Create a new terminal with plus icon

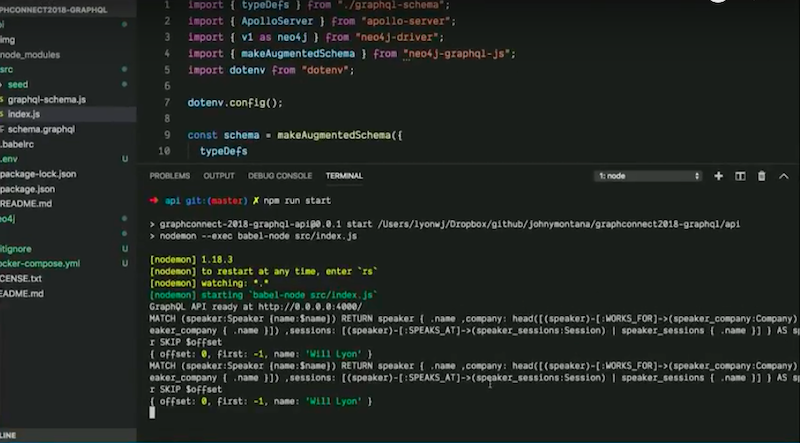coord(718,176)
